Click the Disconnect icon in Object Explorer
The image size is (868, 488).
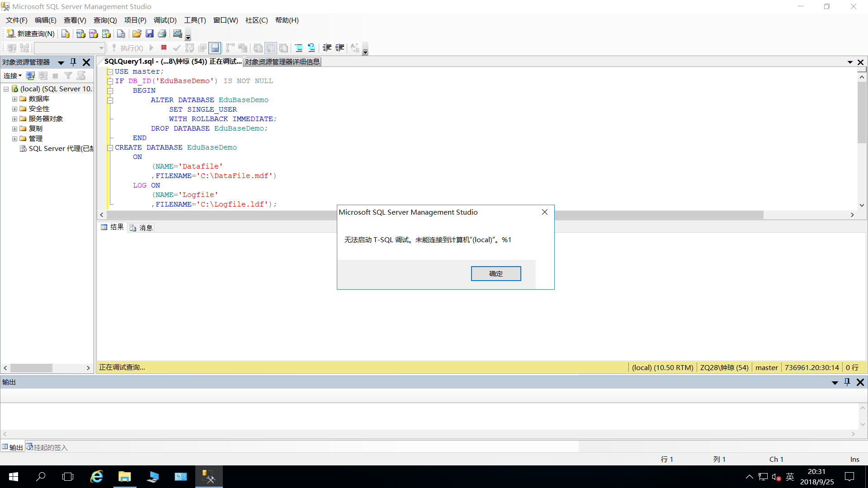[x=43, y=75]
